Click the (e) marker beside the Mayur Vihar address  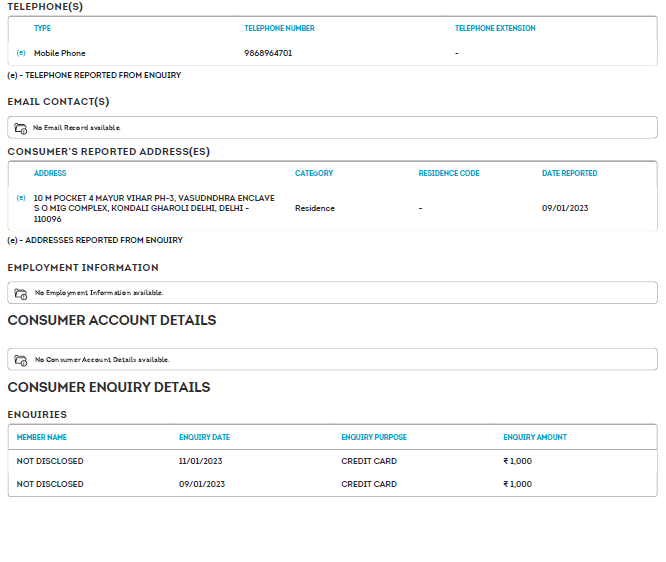tap(21, 198)
